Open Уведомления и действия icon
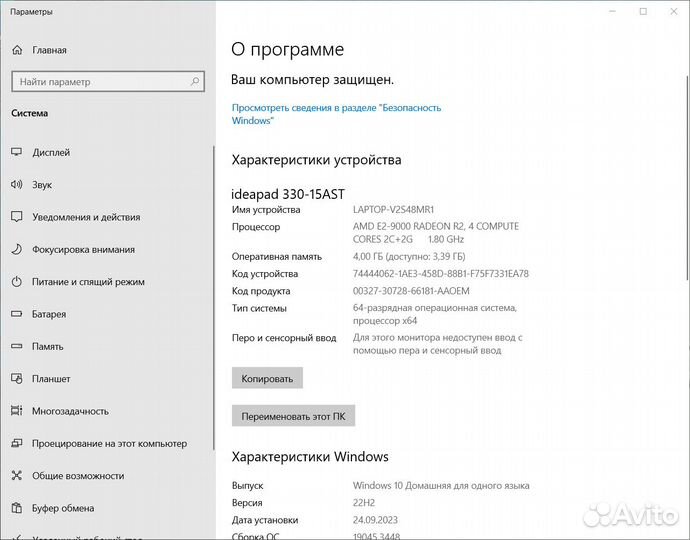The image size is (690, 540). 16,217
